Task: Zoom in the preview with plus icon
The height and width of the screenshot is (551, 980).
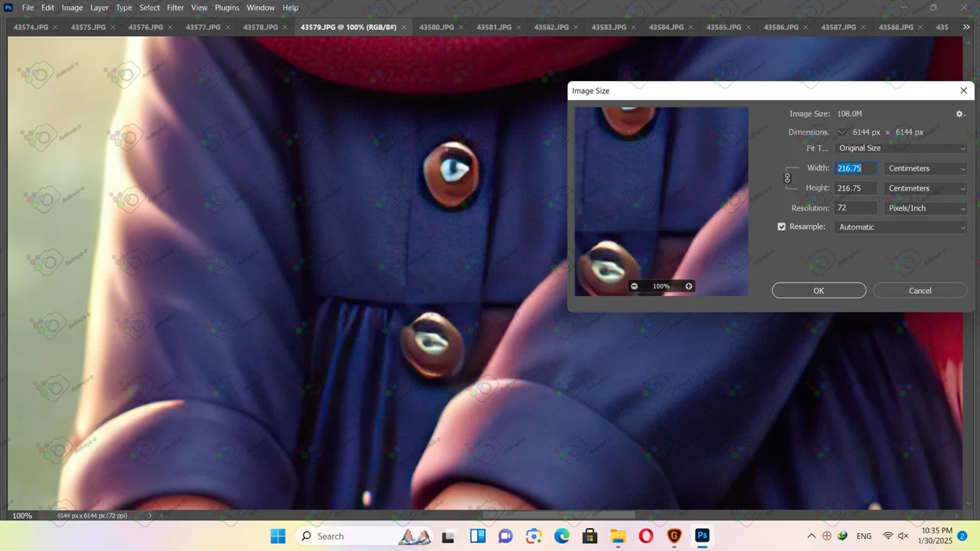Action: pyautogui.click(x=688, y=286)
